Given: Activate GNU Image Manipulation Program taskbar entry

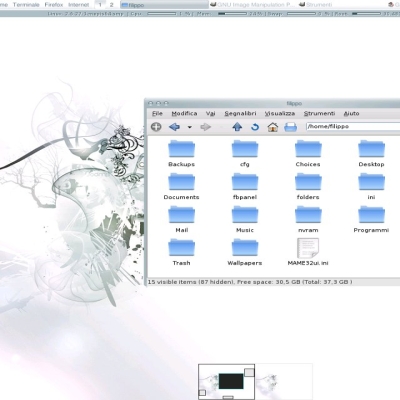Looking at the screenshot, I should point(253,5).
